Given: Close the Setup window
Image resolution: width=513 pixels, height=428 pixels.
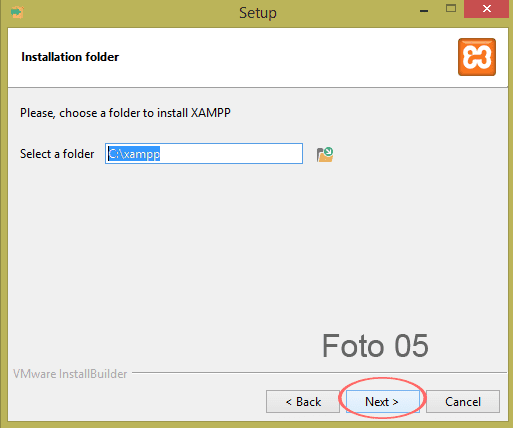Looking at the screenshot, I should point(487,9).
